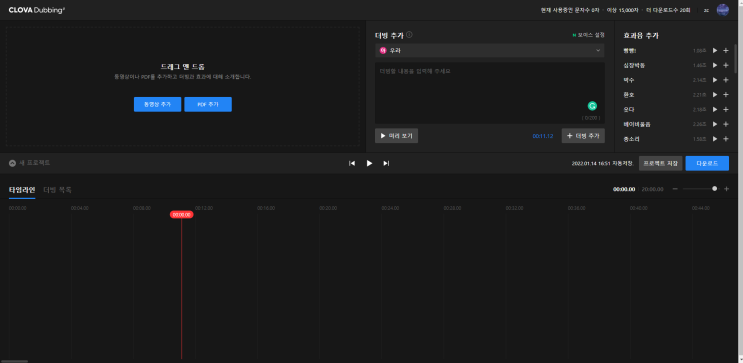Zoom in timeline with plus icon

tap(726, 189)
